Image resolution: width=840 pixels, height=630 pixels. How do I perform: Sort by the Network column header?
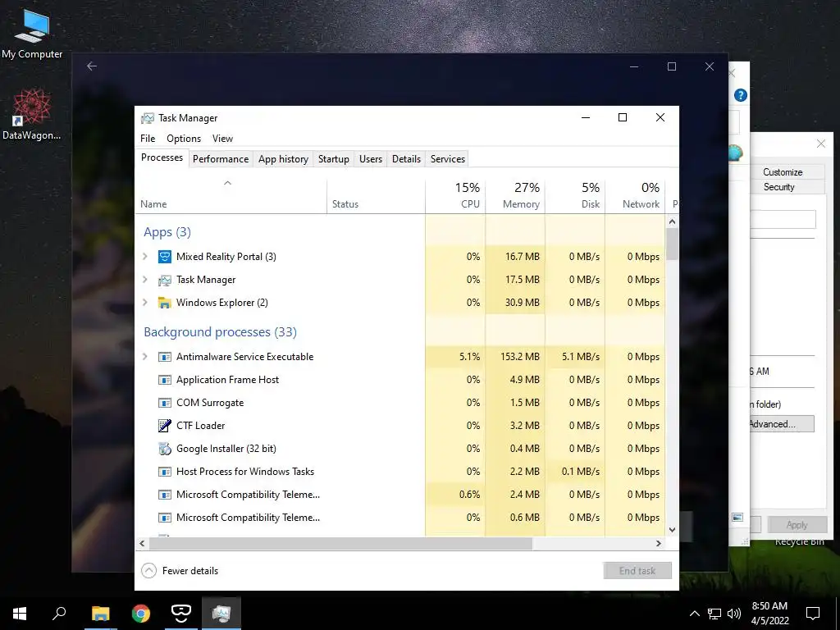(x=636, y=196)
